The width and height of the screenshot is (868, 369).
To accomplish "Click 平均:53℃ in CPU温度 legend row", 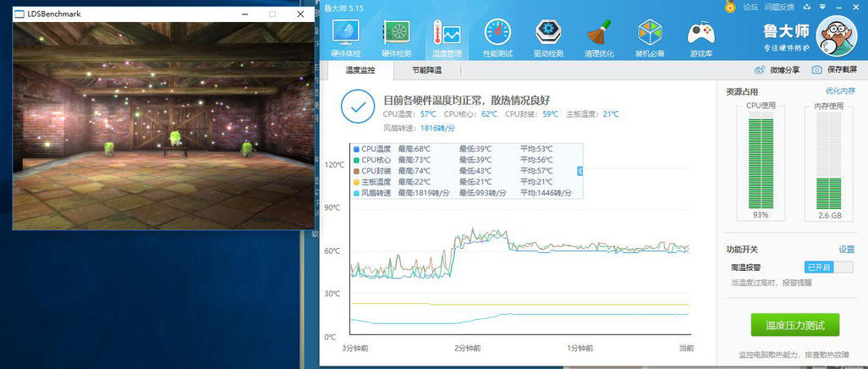I will 536,149.
